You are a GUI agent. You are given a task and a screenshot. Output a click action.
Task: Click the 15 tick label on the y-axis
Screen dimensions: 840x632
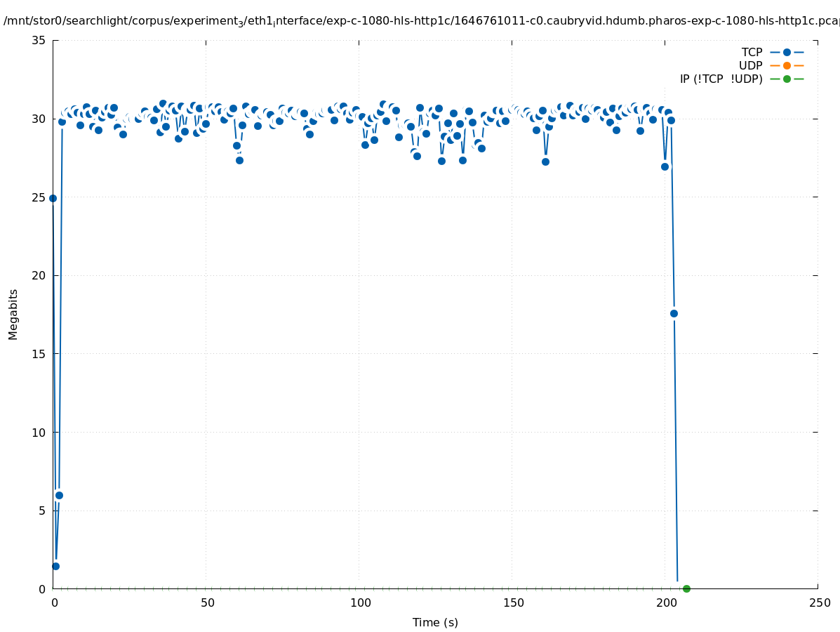coord(39,354)
